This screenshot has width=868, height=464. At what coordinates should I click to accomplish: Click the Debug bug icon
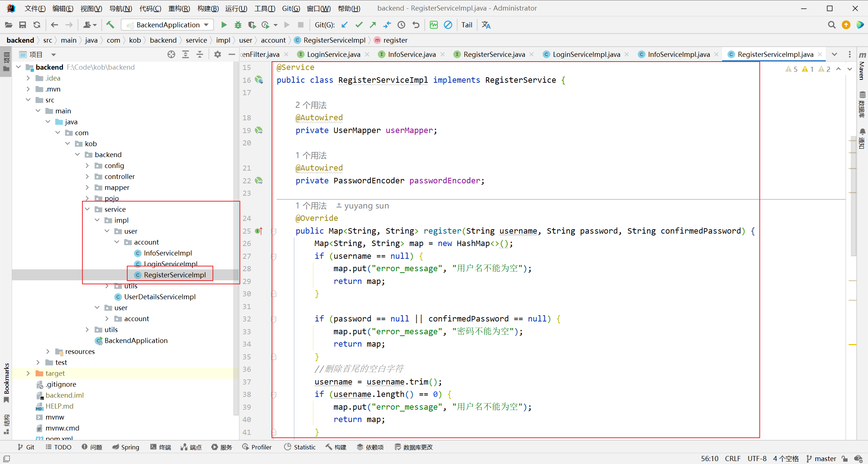click(238, 25)
